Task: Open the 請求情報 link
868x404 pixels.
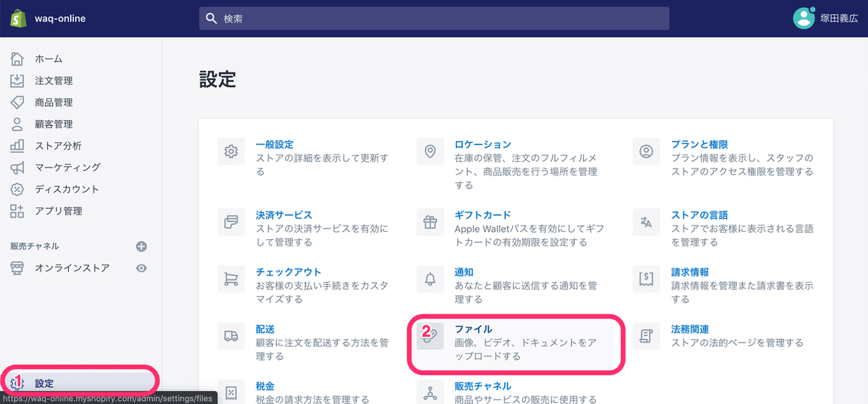Action: (x=690, y=272)
